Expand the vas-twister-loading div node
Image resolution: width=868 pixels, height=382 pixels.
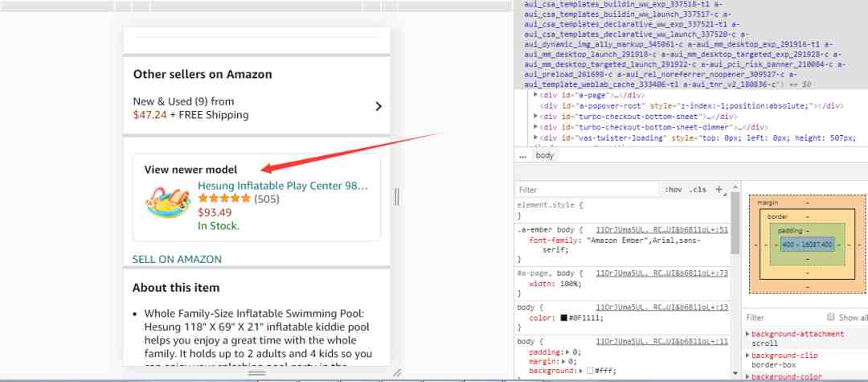click(535, 138)
